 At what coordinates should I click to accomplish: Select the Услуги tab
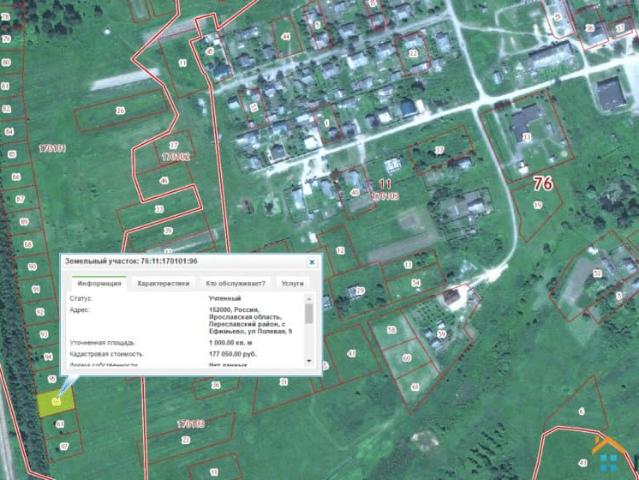(292, 283)
